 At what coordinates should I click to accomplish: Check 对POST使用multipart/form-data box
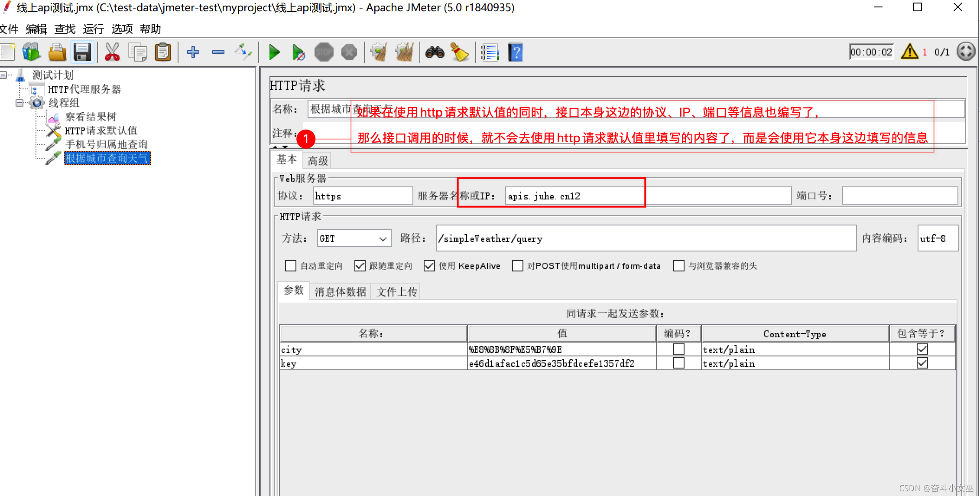(x=517, y=266)
